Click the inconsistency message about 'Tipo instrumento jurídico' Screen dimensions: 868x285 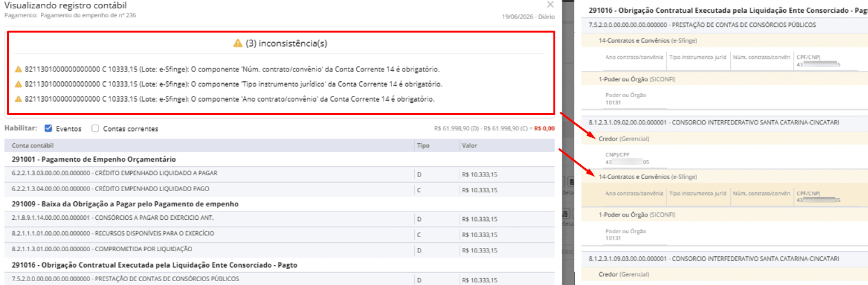click(x=234, y=84)
